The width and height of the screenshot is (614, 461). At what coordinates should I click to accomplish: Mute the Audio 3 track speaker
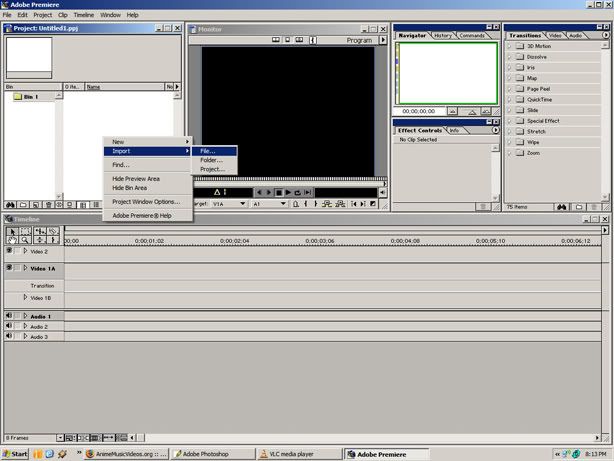pyautogui.click(x=9, y=336)
